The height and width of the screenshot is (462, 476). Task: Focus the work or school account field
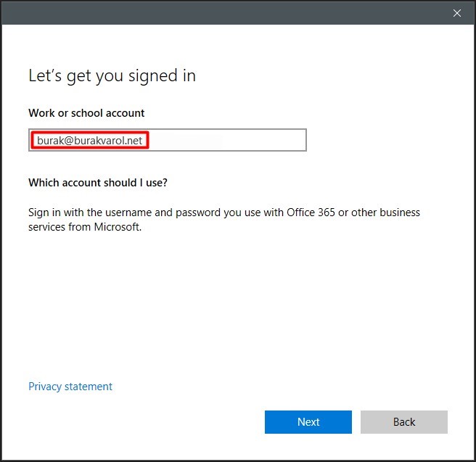168,140
